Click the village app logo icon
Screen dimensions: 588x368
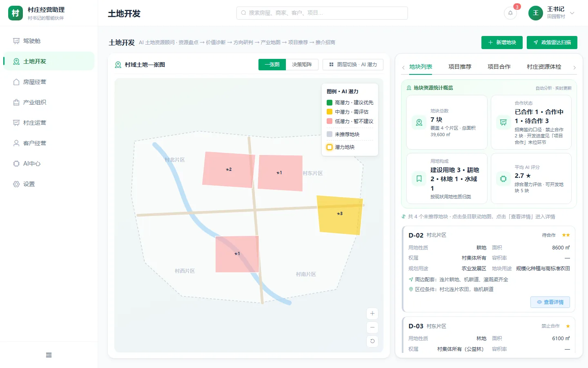(16, 13)
